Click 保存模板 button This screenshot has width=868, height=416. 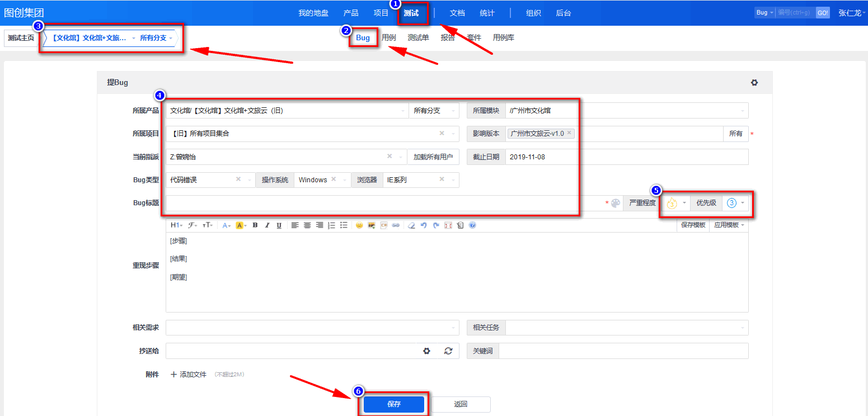pyautogui.click(x=693, y=225)
